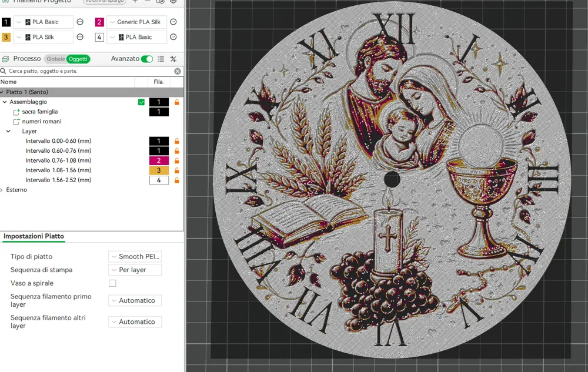This screenshot has width=588, height=372.
Task: Click the compare presets arrows icon
Action: click(x=173, y=59)
